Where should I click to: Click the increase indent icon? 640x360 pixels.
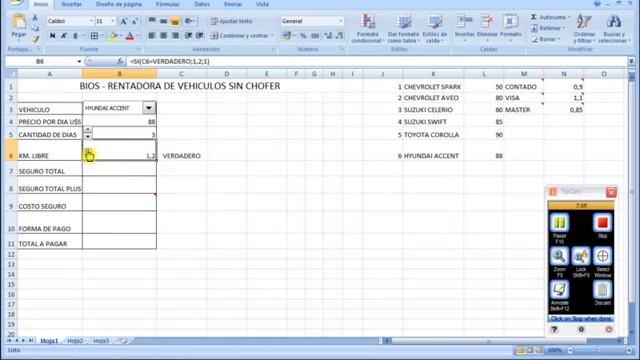point(200,36)
